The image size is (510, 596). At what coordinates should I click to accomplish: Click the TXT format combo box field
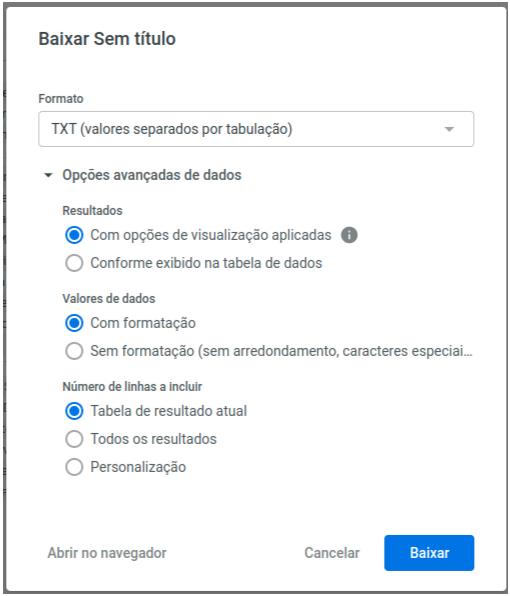(256, 129)
